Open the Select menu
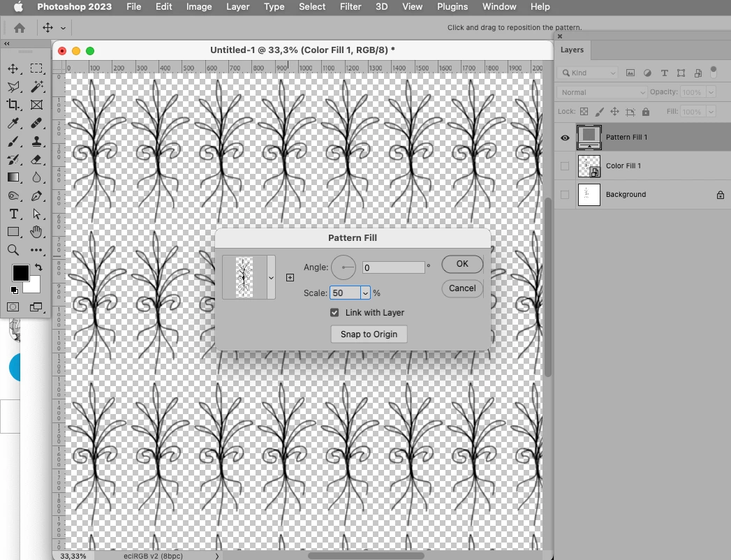The height and width of the screenshot is (560, 731). (x=312, y=6)
